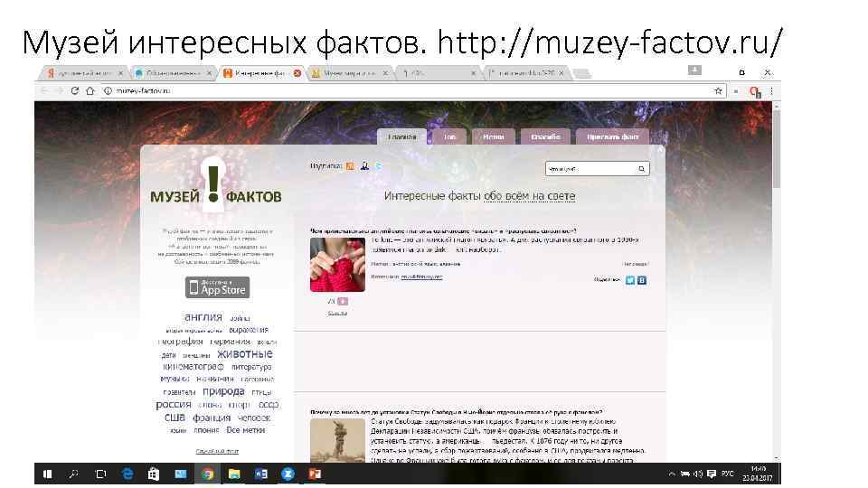Viewport: 868px width, 488px height.
Task: Click the обо всём на свете link
Action: point(530,196)
